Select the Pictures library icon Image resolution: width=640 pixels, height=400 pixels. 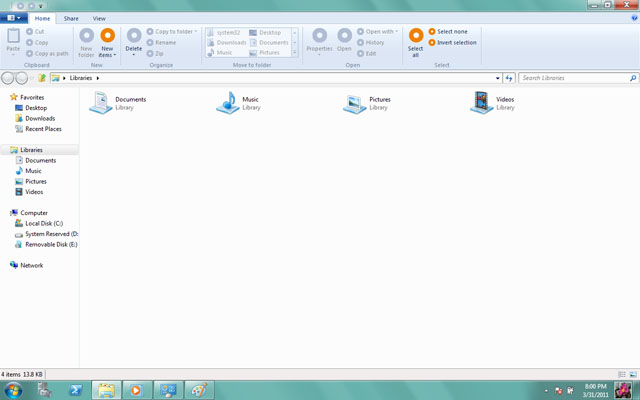point(354,101)
